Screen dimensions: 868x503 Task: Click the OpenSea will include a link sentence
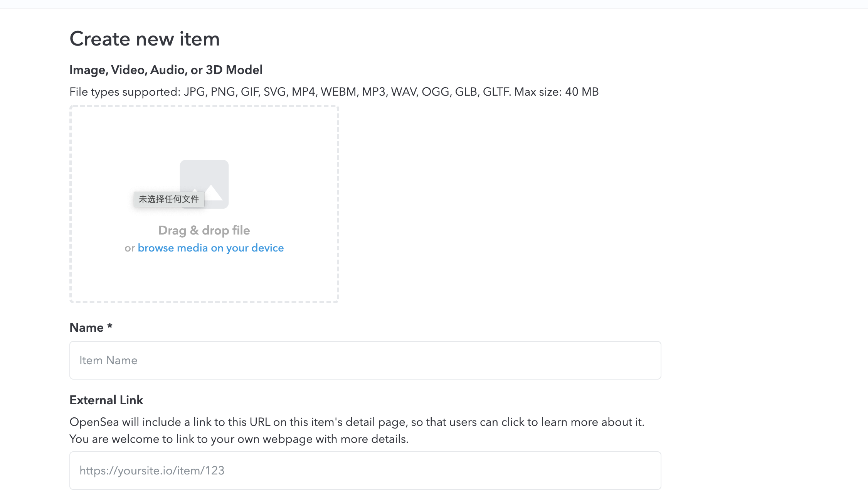tap(357, 422)
